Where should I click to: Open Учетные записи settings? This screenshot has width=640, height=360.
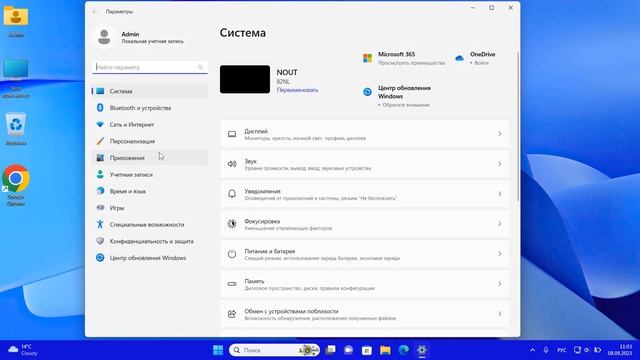click(x=150, y=174)
